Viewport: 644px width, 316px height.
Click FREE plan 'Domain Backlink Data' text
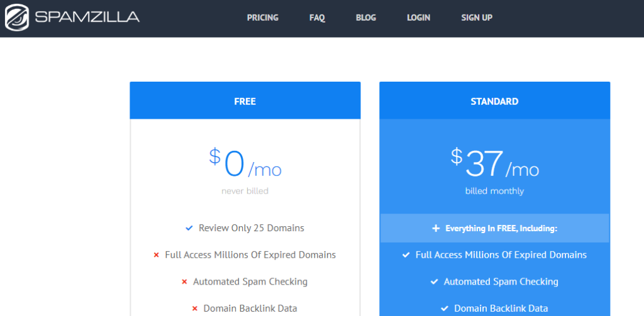pyautogui.click(x=250, y=308)
